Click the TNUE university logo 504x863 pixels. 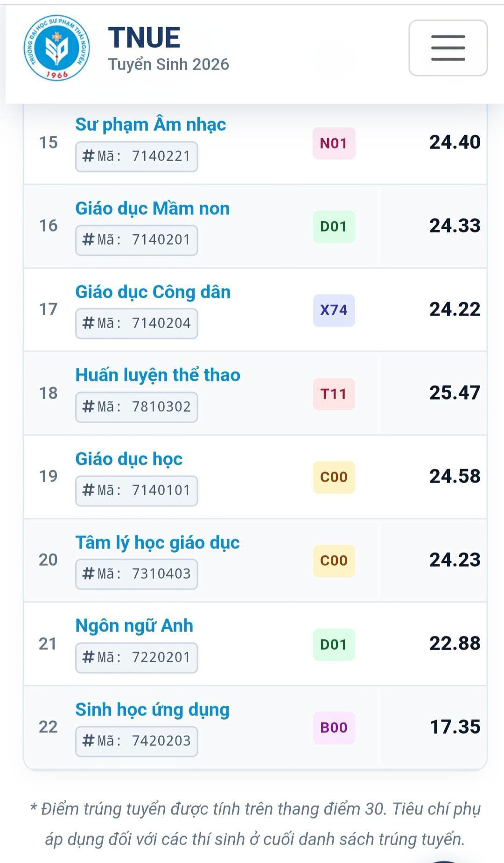(x=57, y=48)
